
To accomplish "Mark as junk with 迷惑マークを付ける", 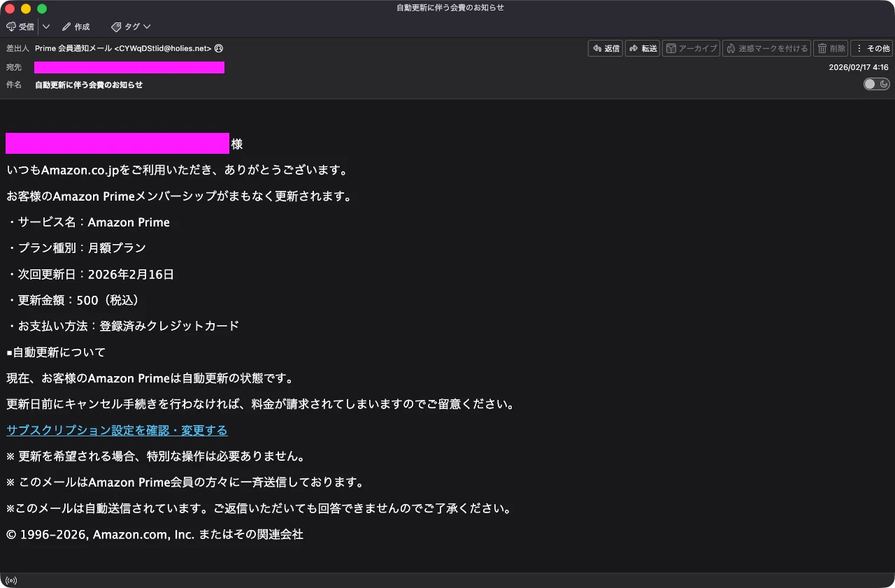I will (766, 48).
